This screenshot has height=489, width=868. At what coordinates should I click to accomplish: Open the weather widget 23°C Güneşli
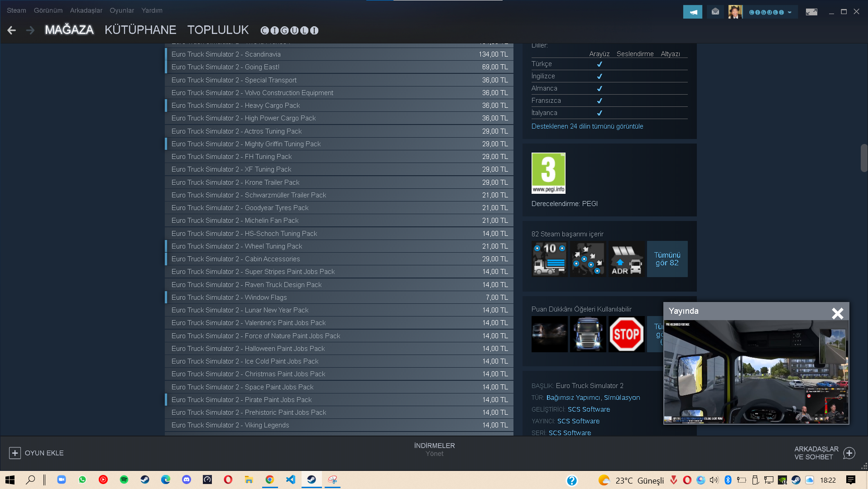[631, 480]
